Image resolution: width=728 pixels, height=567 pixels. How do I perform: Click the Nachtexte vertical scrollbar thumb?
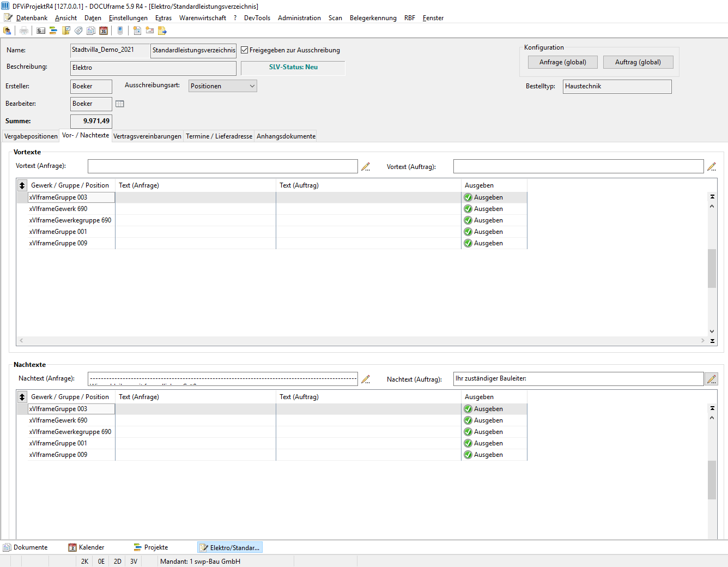coord(712,480)
